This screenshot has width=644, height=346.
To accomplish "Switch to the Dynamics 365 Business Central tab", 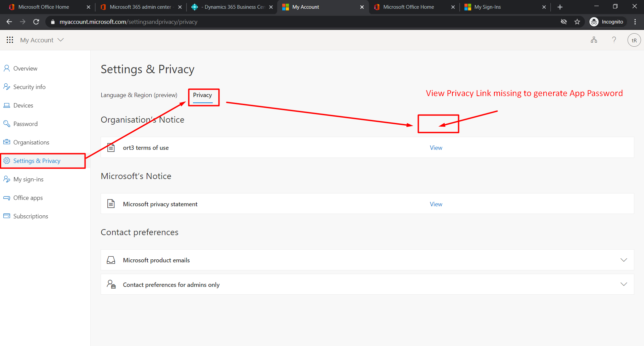I will click(233, 7).
